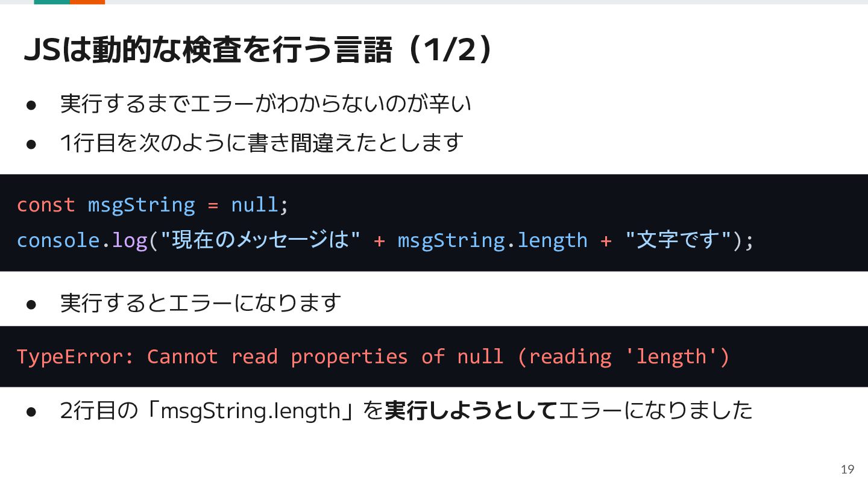The height and width of the screenshot is (488, 868).
Task: Click the string "文字です" in code
Action: pyautogui.click(x=679, y=240)
